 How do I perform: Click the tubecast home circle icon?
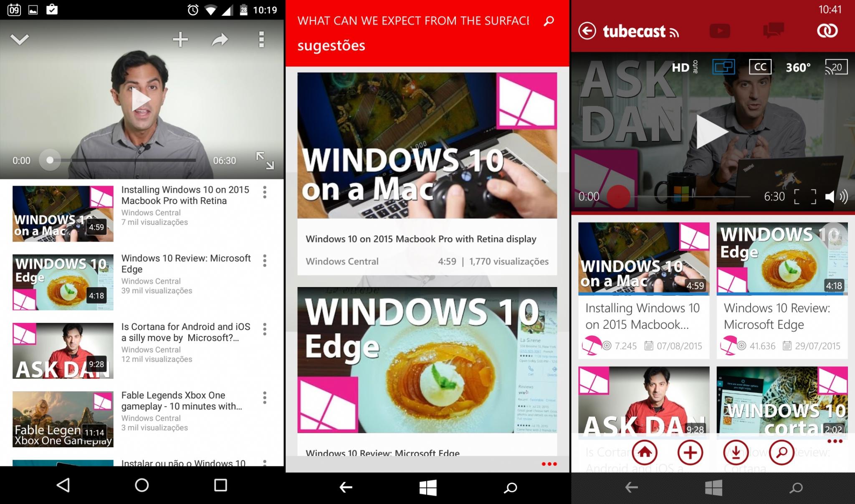pyautogui.click(x=645, y=453)
